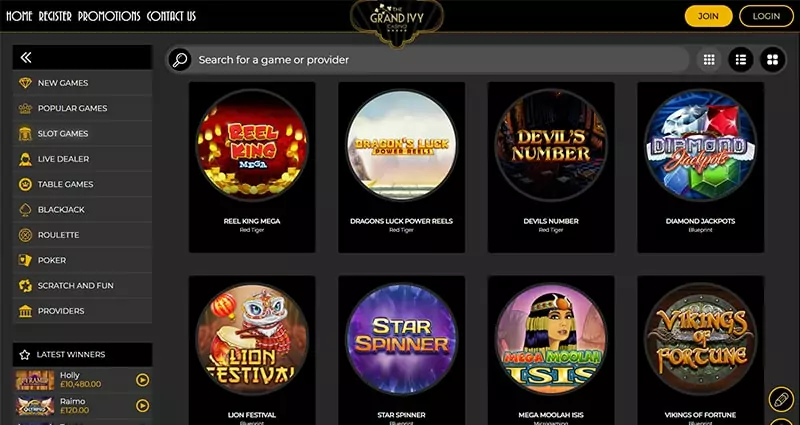Open the pencil chat icon bottom corner
This screenshot has height=425, width=800.
coord(781,399)
